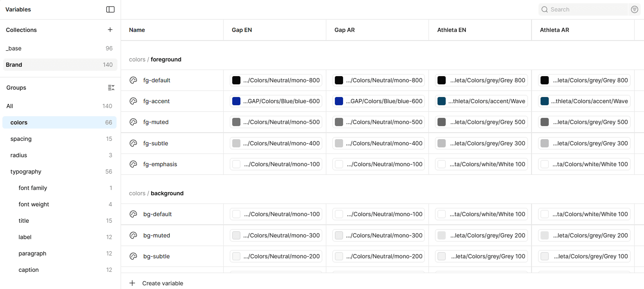Select the bg-subtle variable name
644x289 pixels.
(157, 256)
